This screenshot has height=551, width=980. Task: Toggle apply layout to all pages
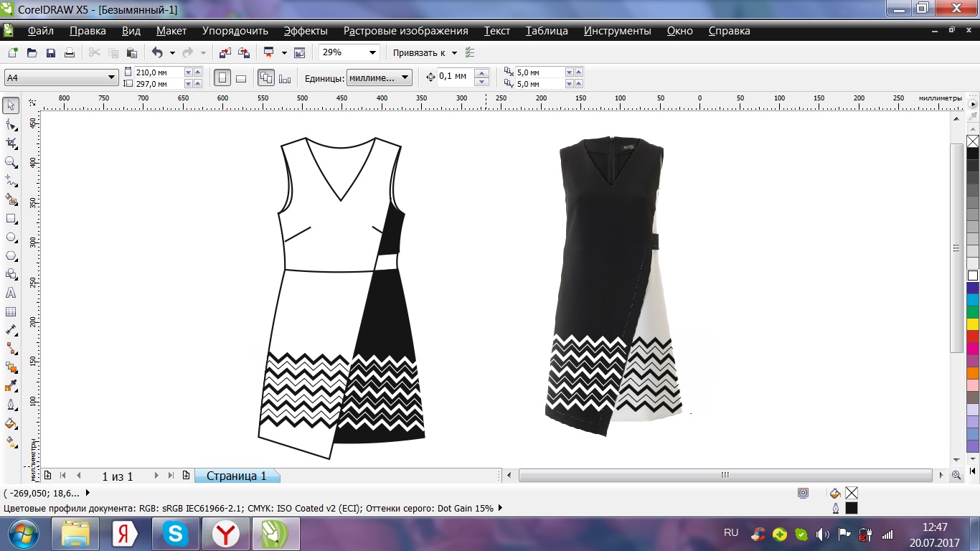point(266,78)
